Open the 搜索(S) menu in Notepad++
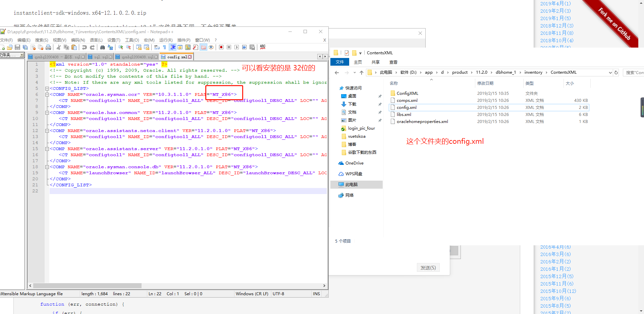 pyautogui.click(x=42, y=40)
